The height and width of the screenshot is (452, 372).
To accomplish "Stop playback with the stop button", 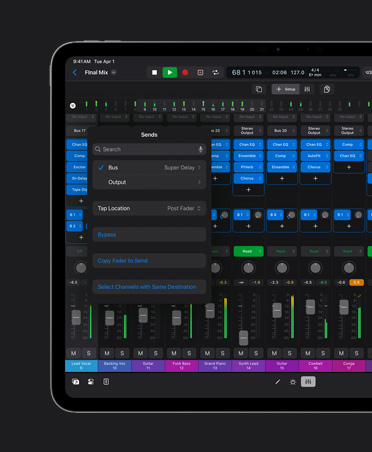I will [x=154, y=72].
